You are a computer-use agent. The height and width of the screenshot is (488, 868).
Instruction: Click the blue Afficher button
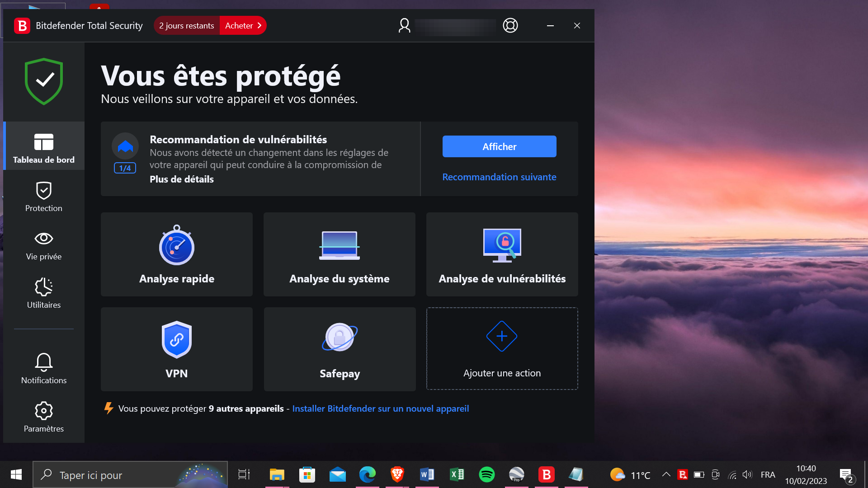tap(499, 146)
